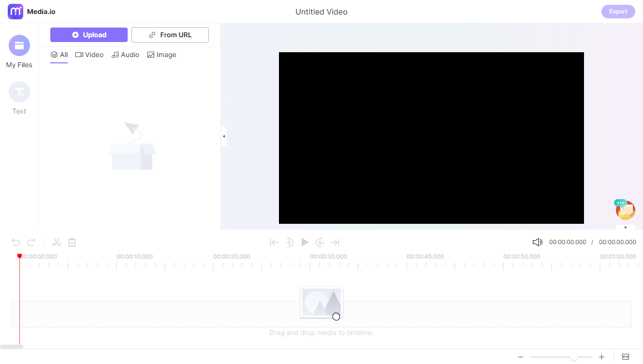Click the Undo icon

pyautogui.click(x=15, y=242)
